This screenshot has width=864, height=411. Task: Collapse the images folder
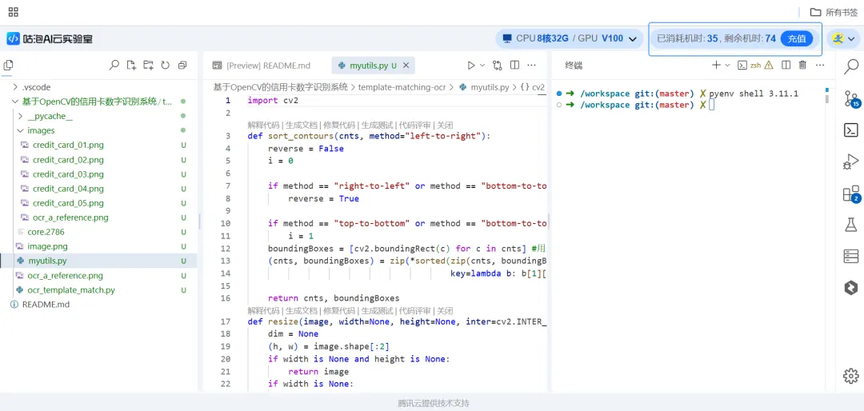pos(40,130)
